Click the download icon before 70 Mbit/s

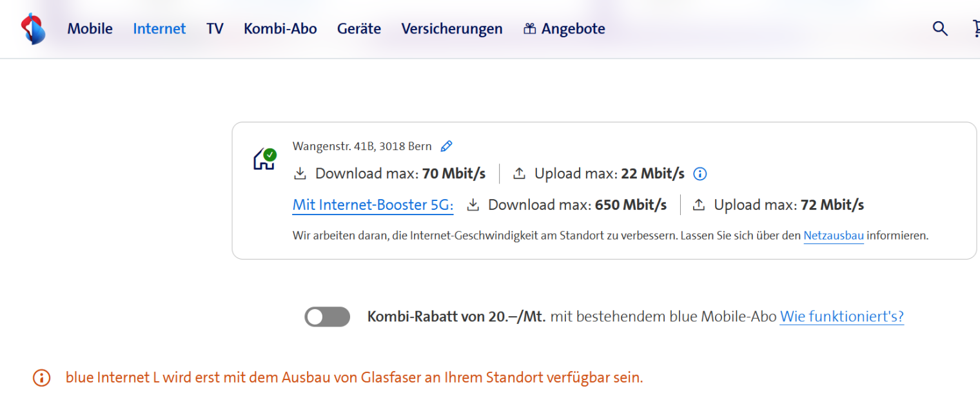tap(300, 173)
